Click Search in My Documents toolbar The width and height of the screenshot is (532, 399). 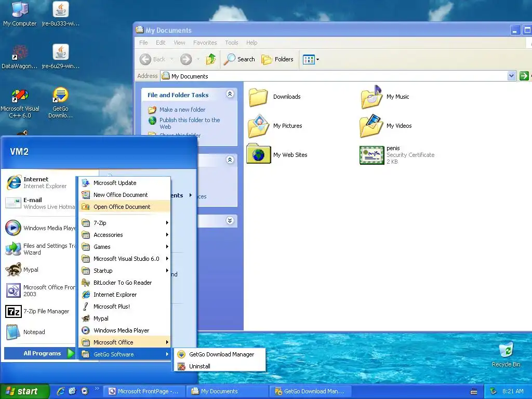[240, 59]
